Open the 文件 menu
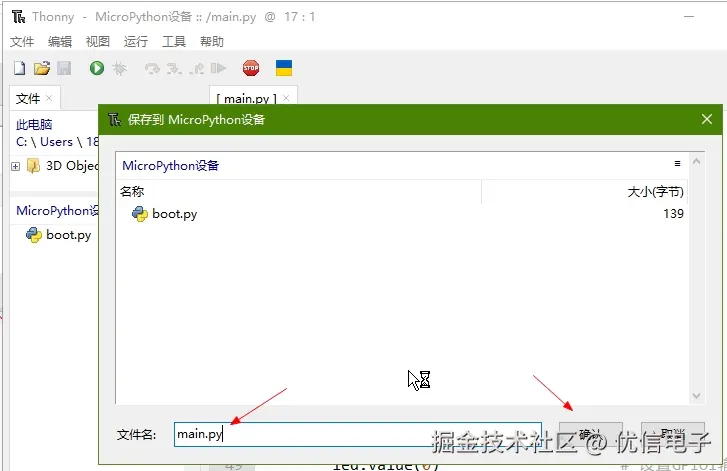The image size is (727, 471). 22,42
